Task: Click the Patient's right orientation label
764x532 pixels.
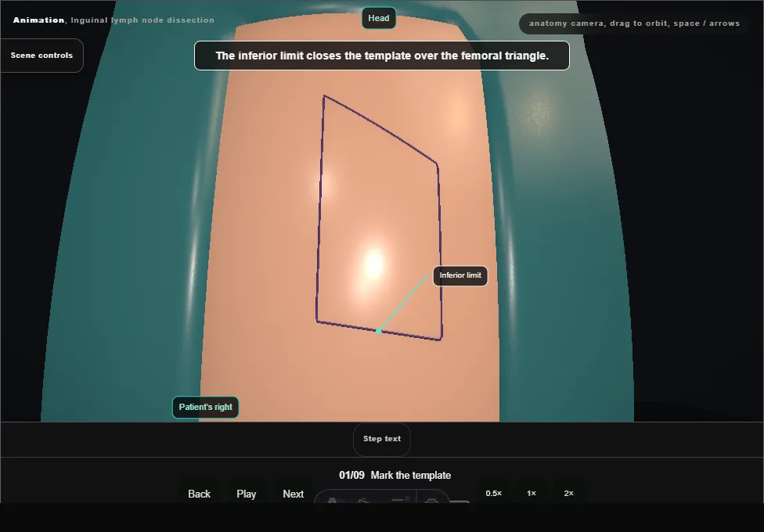Action: point(205,408)
